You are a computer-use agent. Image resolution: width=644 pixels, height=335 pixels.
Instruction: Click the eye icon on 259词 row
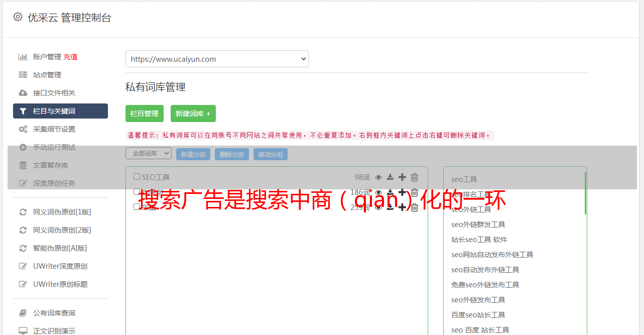click(x=378, y=207)
